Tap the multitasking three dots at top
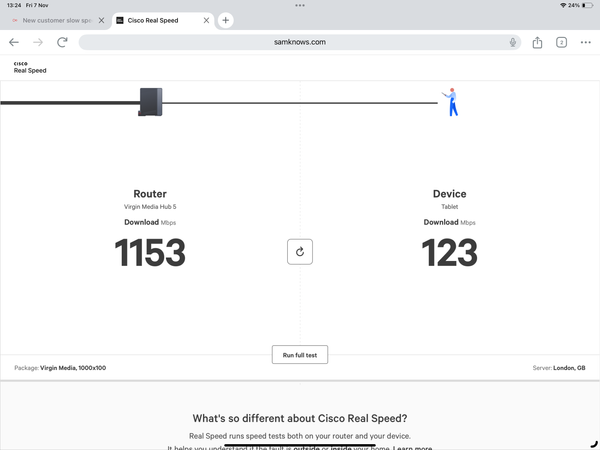 click(300, 5)
